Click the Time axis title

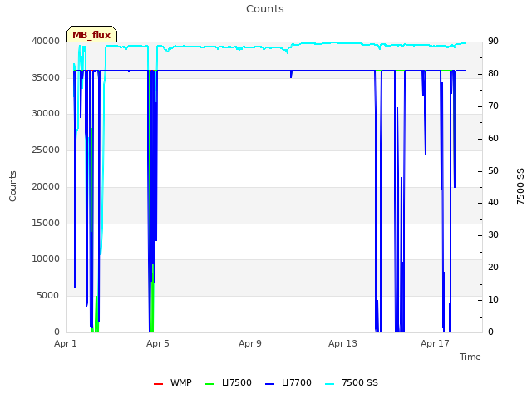(470, 357)
